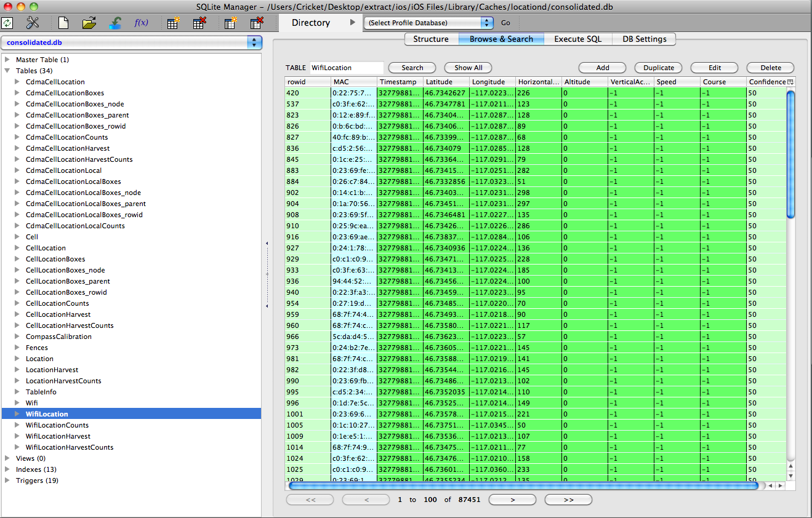812x518 pixels.
Task: Click the column picker icon beside Confidence header
Action: pyautogui.click(x=790, y=82)
